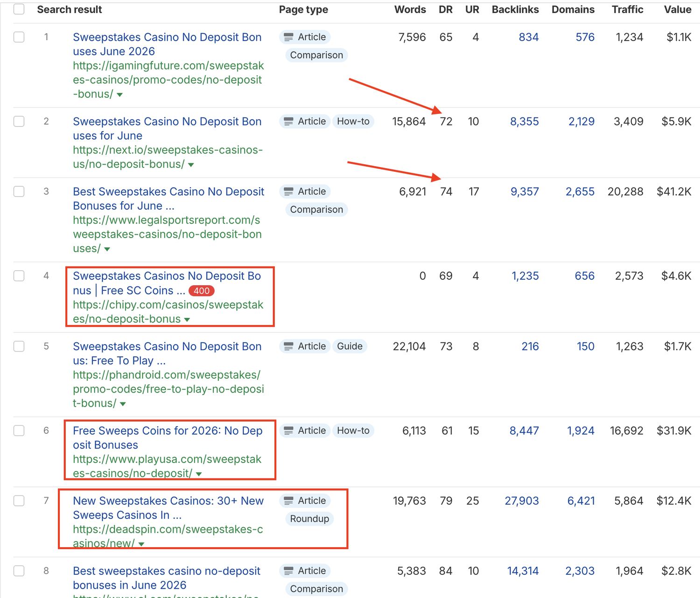The image size is (700, 598).
Task: Click the Article icon in row 2
Action: coord(289,121)
